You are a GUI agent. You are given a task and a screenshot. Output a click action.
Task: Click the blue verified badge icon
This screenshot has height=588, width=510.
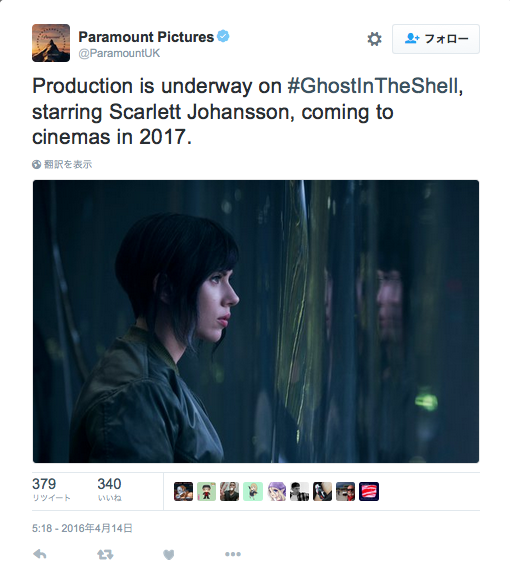223,36
